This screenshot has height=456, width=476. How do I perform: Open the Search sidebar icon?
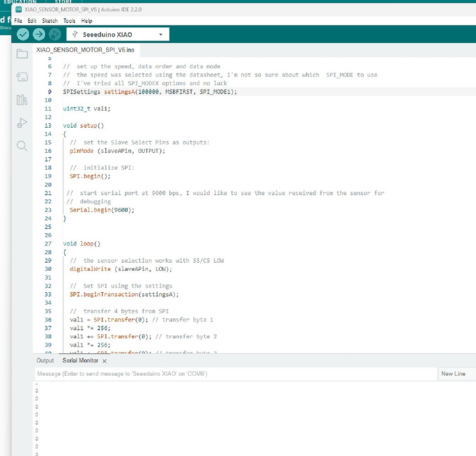[22, 146]
